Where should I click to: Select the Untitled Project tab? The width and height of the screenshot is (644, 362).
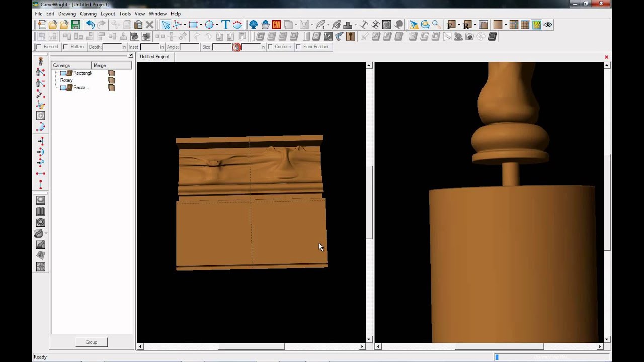[x=154, y=57]
